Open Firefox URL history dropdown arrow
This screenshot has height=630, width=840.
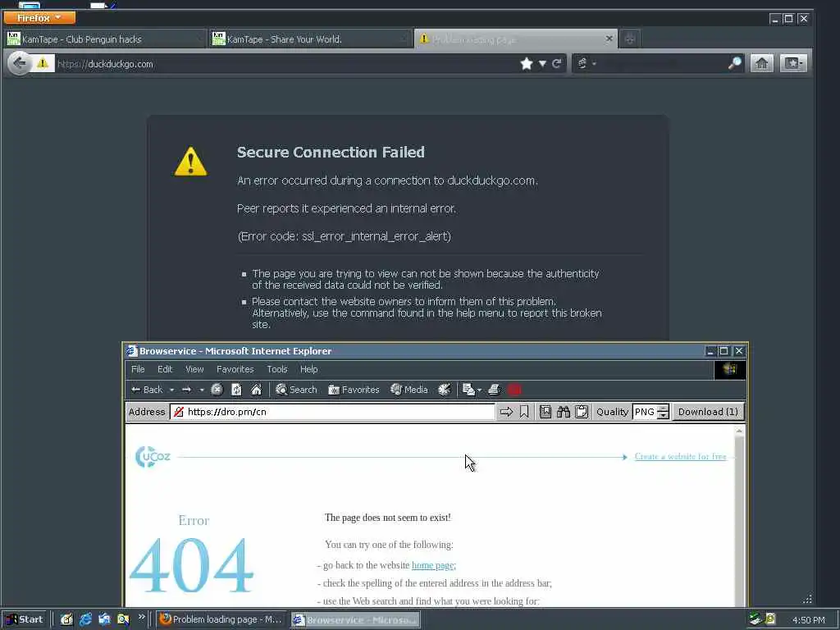coord(542,64)
